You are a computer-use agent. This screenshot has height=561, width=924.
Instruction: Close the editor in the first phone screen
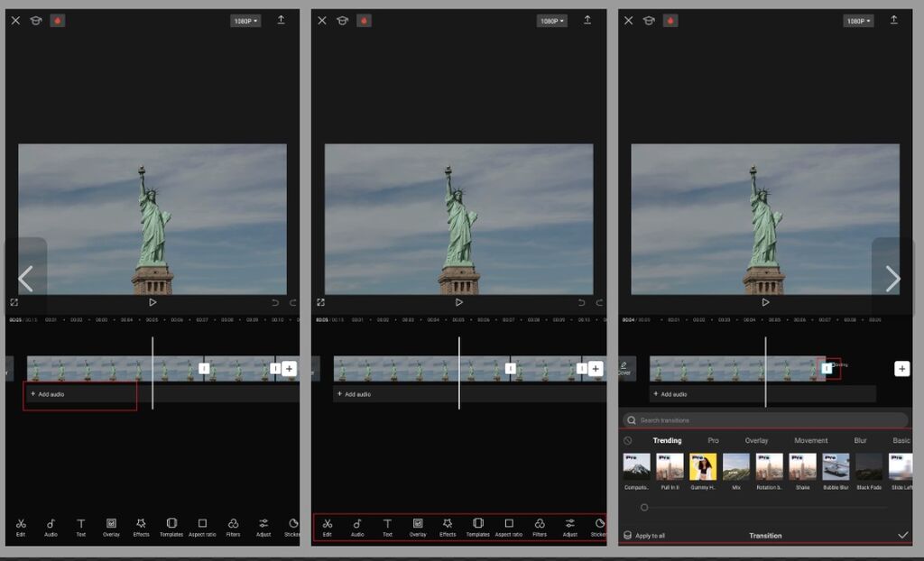pos(16,21)
